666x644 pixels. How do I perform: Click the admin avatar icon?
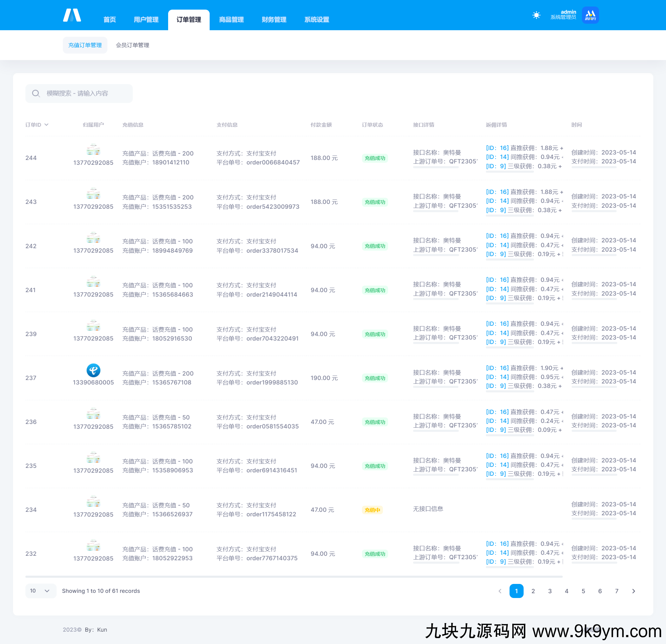tap(590, 15)
